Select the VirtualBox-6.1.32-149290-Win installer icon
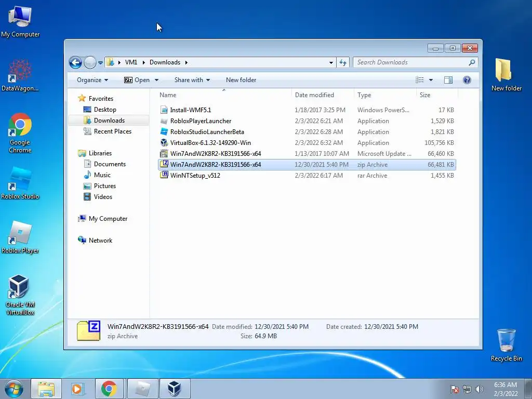Image resolution: width=532 pixels, height=399 pixels. [164, 143]
